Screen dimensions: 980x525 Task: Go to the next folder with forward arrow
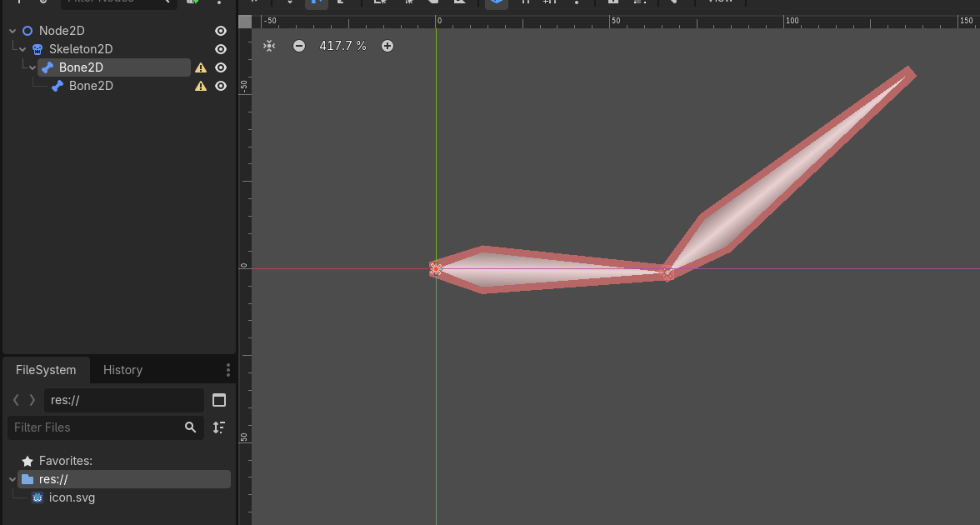(32, 400)
